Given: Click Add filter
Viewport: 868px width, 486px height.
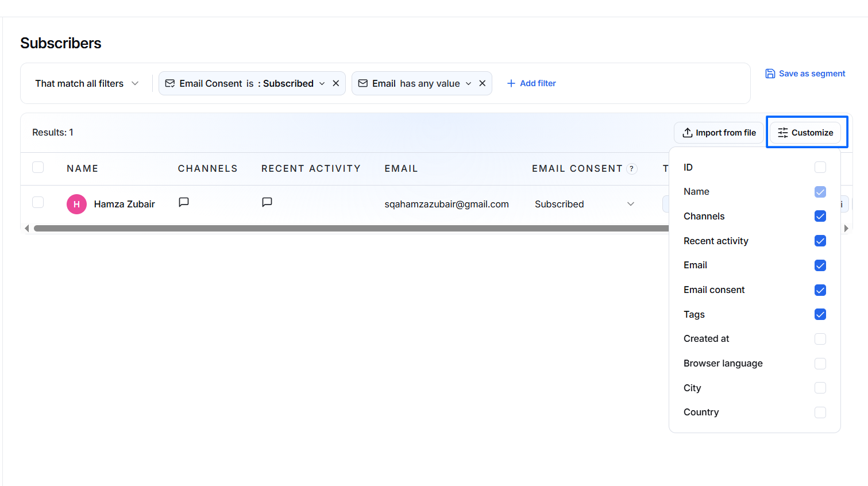Looking at the screenshot, I should tap(531, 83).
